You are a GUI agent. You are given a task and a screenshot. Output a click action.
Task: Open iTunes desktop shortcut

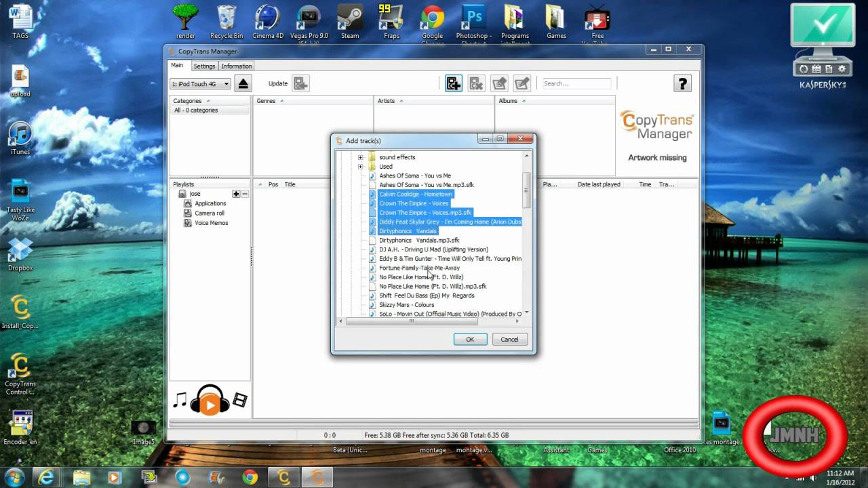20,138
